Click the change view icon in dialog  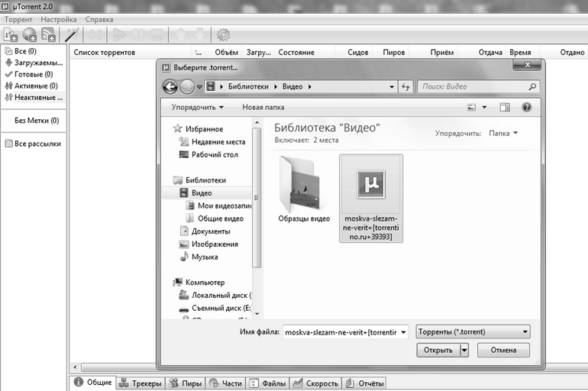[471, 108]
